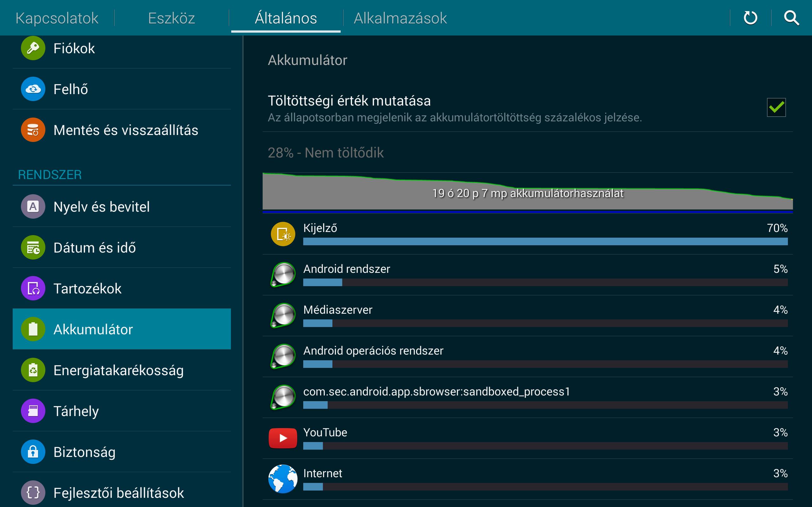Open Fejlesztői beállítások developer options
The image size is (812, 507).
118,492
